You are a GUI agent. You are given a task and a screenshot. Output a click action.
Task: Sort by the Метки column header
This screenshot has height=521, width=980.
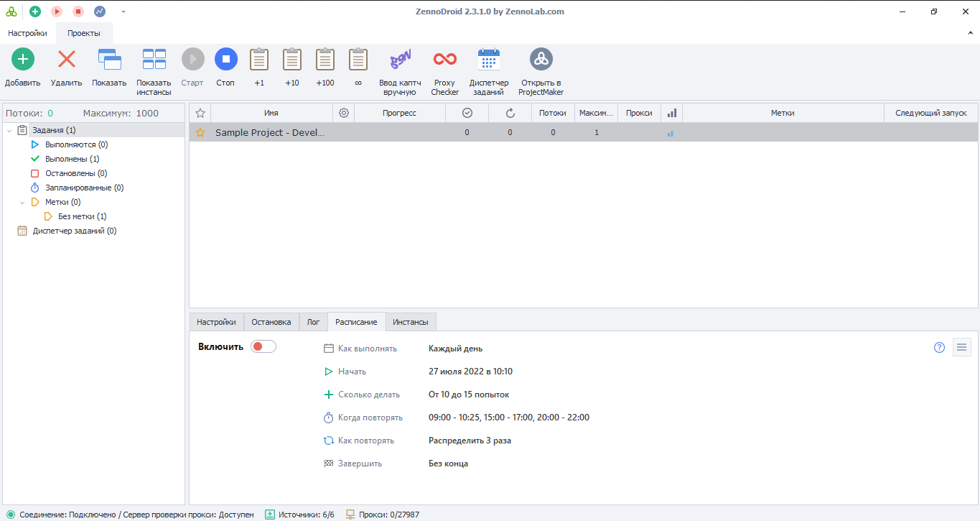point(783,113)
